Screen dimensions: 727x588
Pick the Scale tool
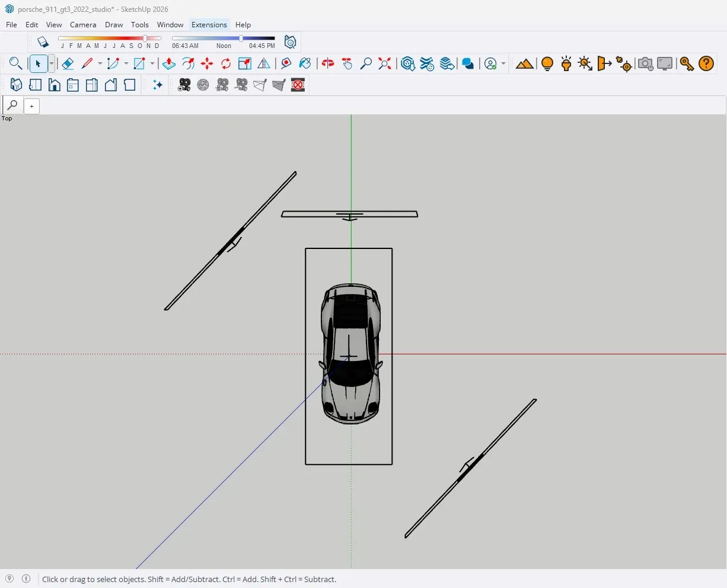pyautogui.click(x=245, y=63)
